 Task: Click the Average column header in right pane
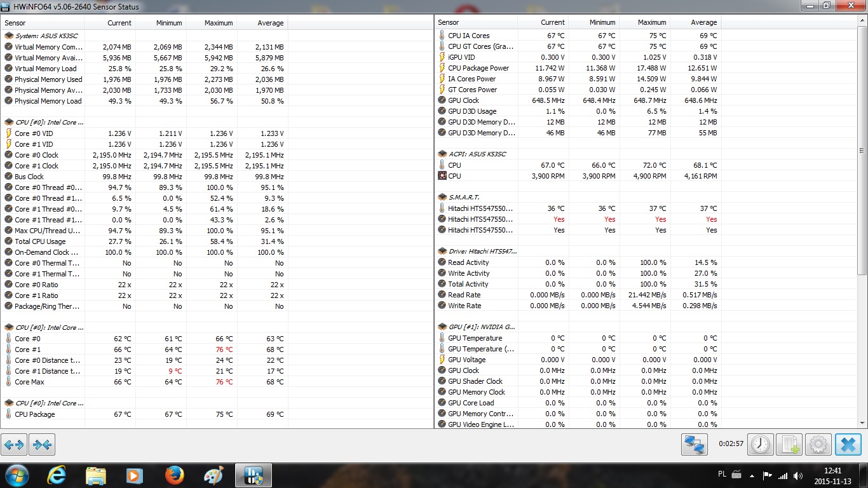click(696, 22)
